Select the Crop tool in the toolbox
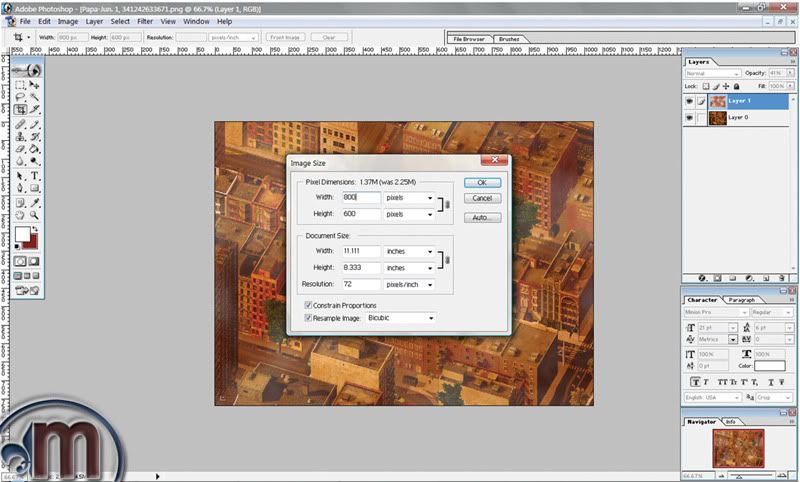Screen dimensions: 800x482 click(x=20, y=109)
